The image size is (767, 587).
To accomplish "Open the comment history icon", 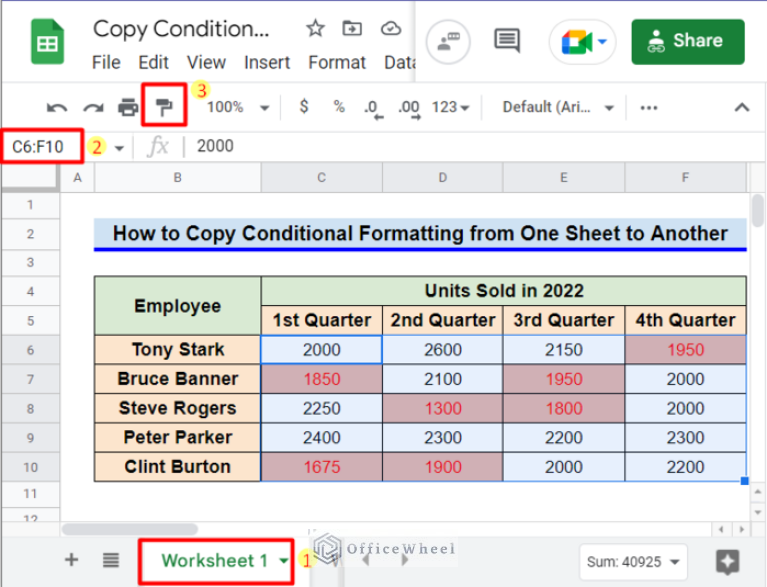I will (x=507, y=41).
